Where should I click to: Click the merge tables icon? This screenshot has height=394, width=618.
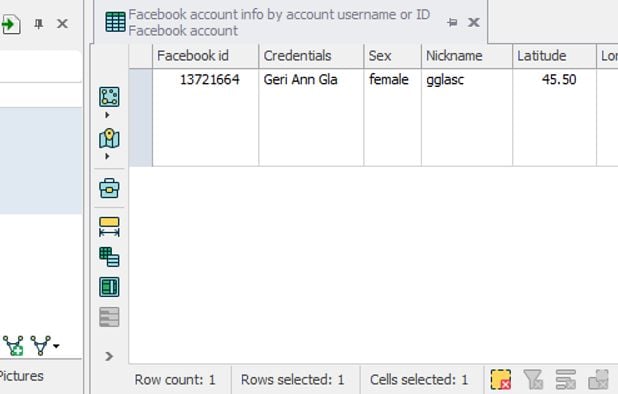pyautogui.click(x=109, y=257)
